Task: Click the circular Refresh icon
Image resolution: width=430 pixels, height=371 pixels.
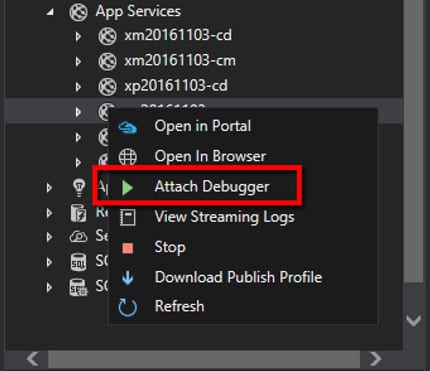Action: (128, 307)
